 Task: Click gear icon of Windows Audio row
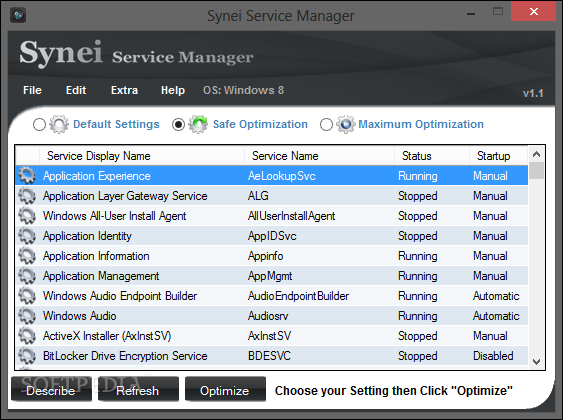[27, 316]
